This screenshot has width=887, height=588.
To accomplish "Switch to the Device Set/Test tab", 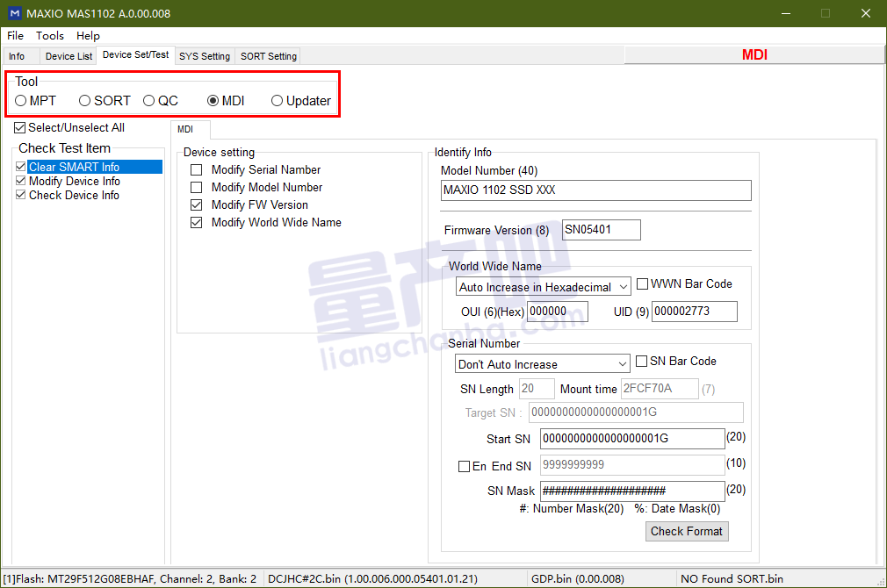I will tap(136, 54).
